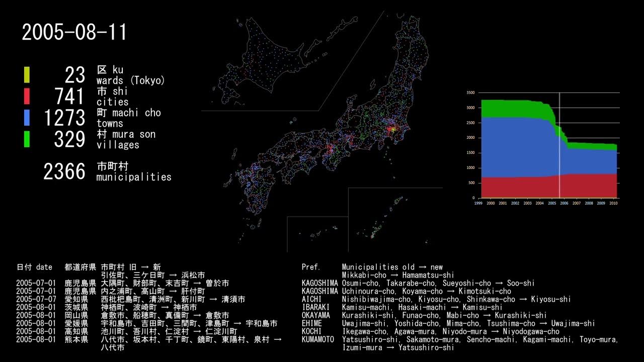Click 'Municipalities old → new' header

coord(392,267)
